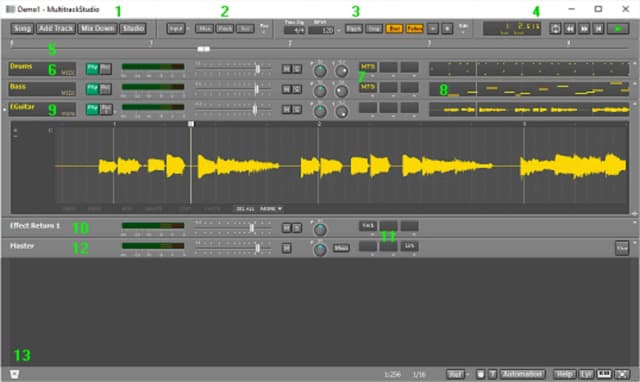640x382 pixels.
Task: Jump to end with the transport button
Action: pos(598,29)
